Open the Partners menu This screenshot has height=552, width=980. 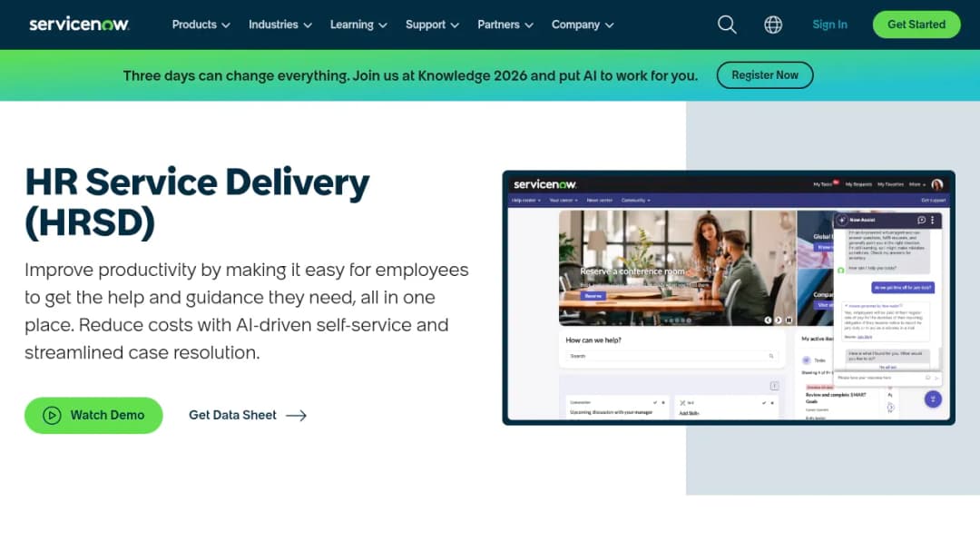pos(505,25)
